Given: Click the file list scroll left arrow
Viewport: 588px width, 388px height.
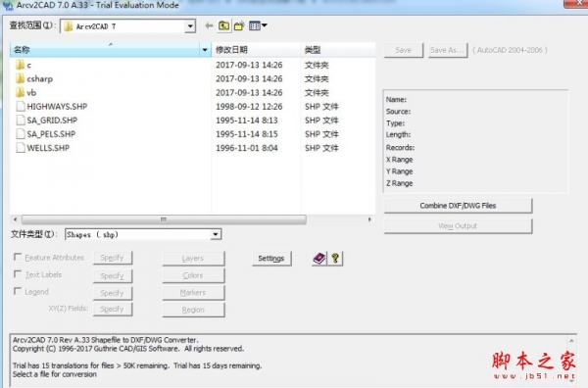Looking at the screenshot, I should (15, 219).
